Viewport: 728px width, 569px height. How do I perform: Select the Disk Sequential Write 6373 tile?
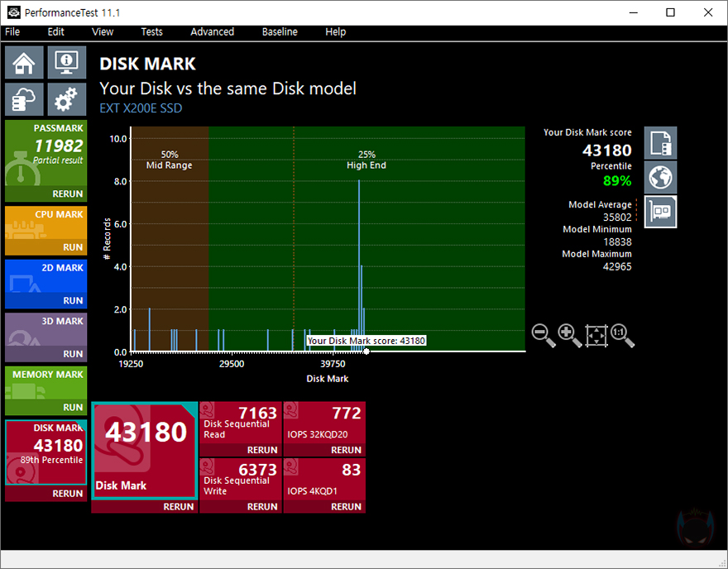[x=241, y=479]
